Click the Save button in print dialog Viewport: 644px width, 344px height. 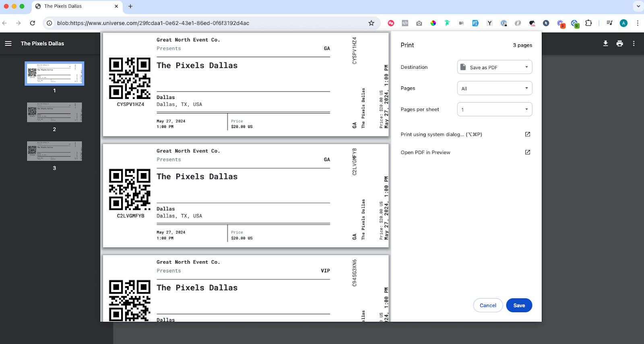tap(519, 305)
